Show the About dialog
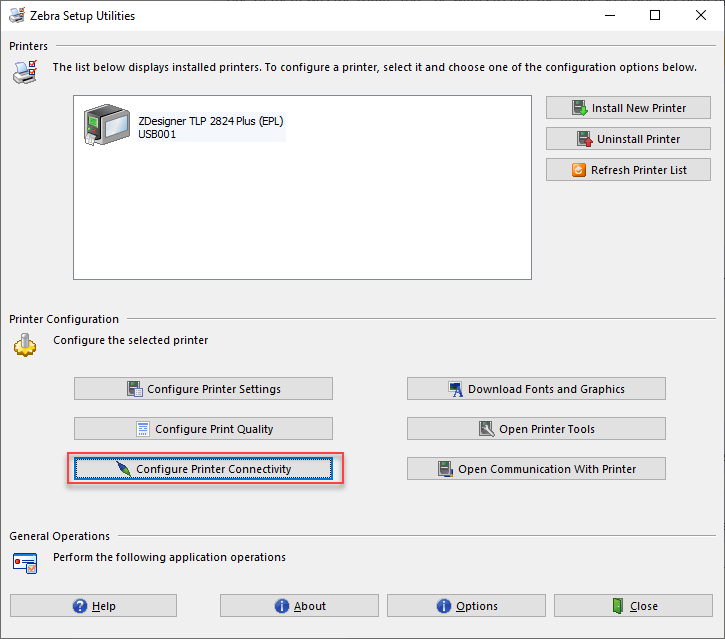 click(299, 606)
